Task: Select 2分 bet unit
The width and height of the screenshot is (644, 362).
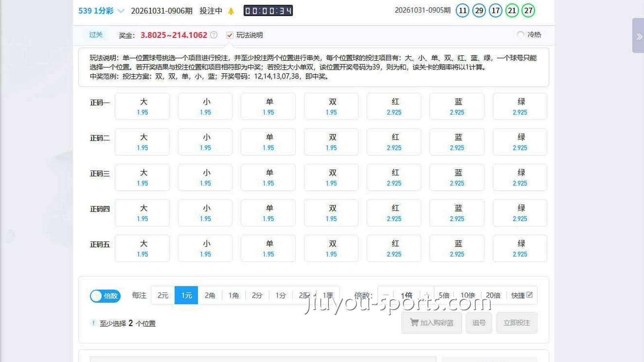Action: pyautogui.click(x=257, y=295)
